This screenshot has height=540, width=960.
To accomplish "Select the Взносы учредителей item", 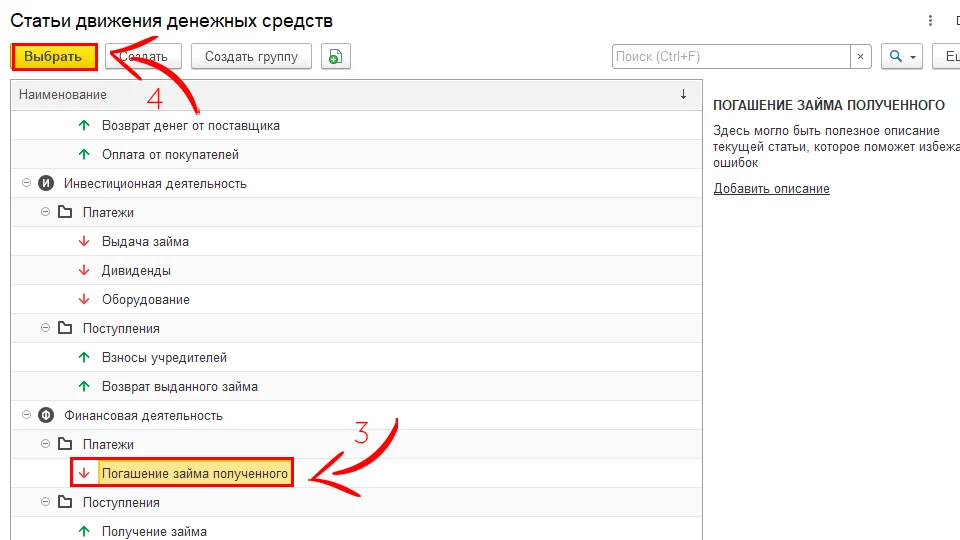I will point(164,358).
